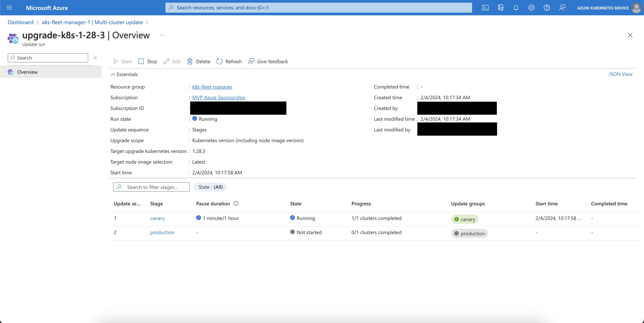This screenshot has height=323, width=644.
Task: Refresh the update run overview
Action: click(229, 61)
